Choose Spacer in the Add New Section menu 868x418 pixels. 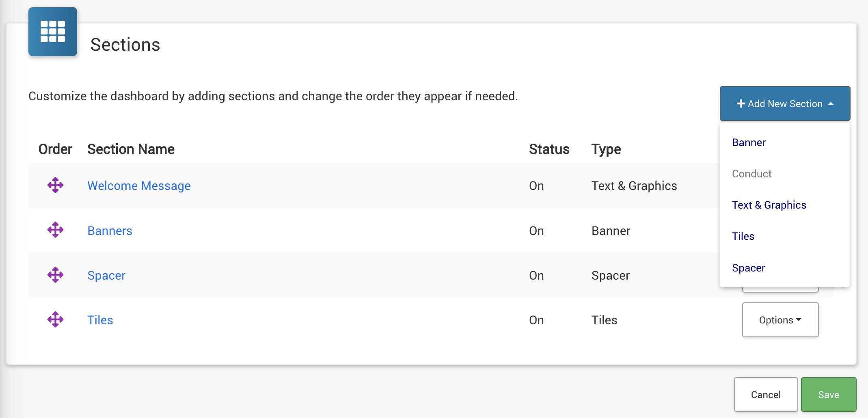(x=748, y=268)
